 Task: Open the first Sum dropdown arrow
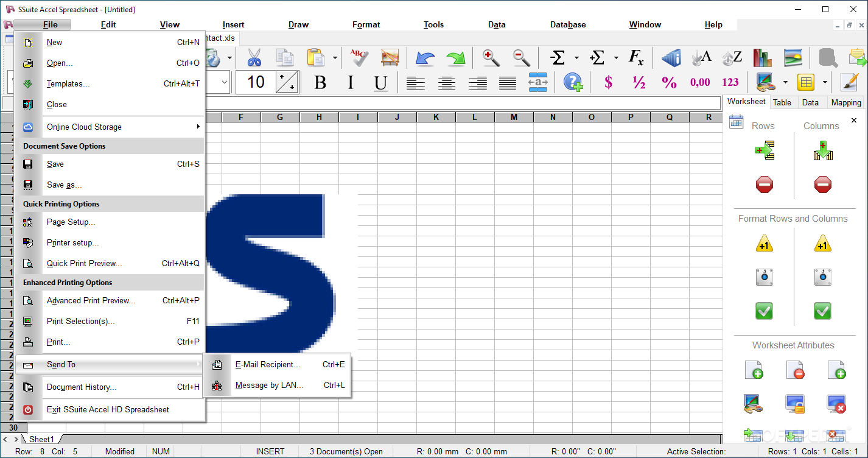coord(576,58)
